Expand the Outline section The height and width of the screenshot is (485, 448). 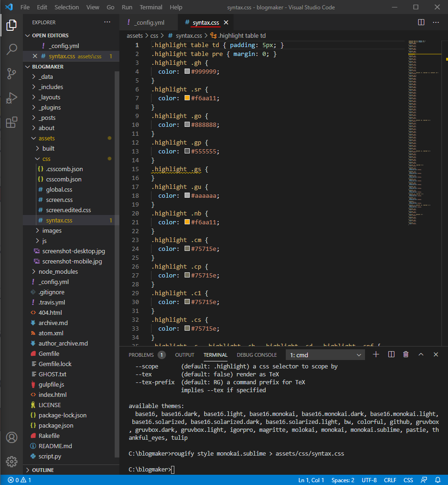[x=43, y=470]
